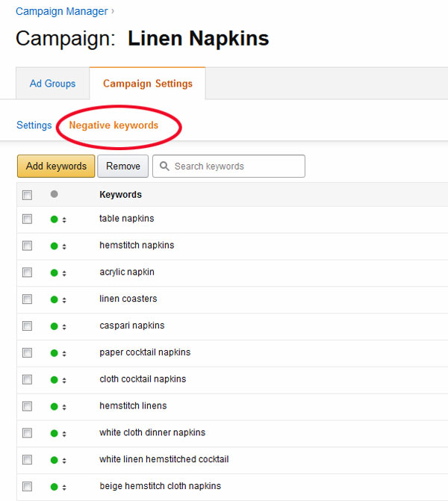Click the keyword 'acrylic napkin'

pos(127,273)
